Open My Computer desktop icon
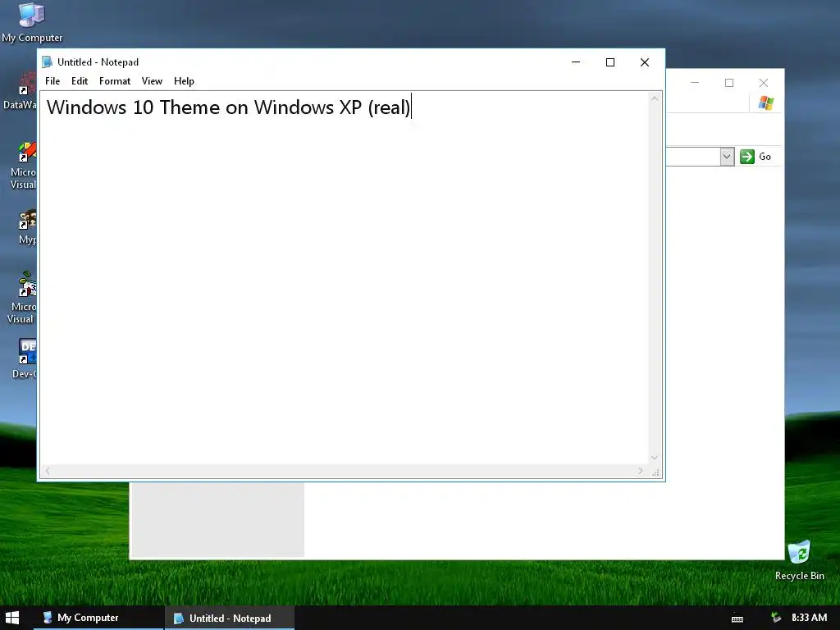Viewport: 840px width, 630px height. click(x=32, y=22)
